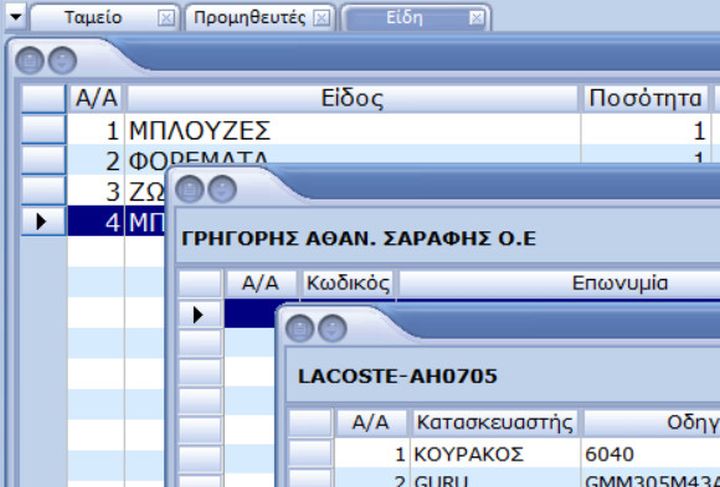Image resolution: width=720 pixels, height=487 pixels.
Task: Click the select-all corner cell of the Είδη grid
Action: 44,98
